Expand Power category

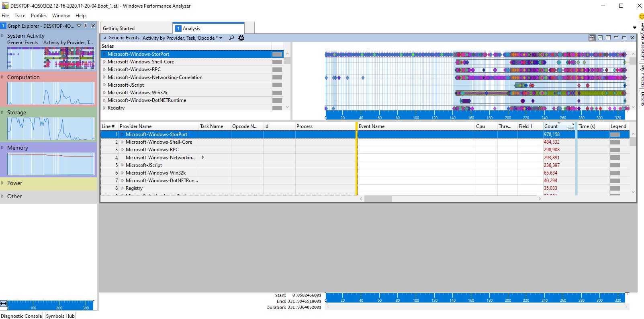click(2, 183)
